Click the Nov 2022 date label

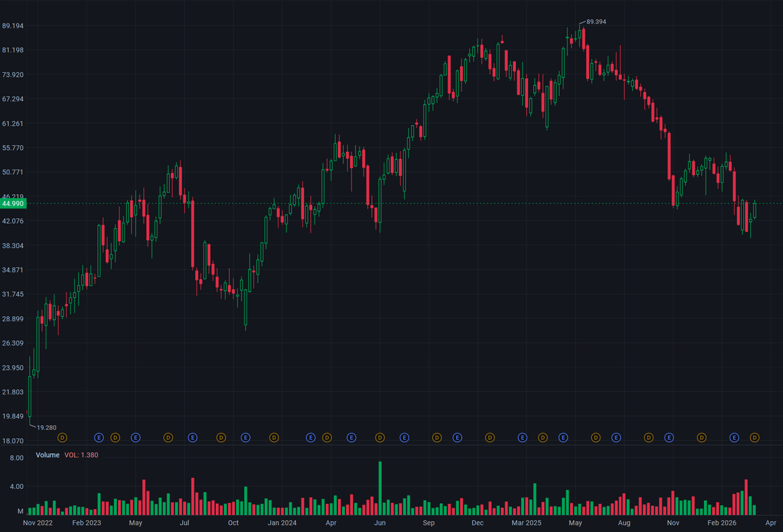[38, 523]
